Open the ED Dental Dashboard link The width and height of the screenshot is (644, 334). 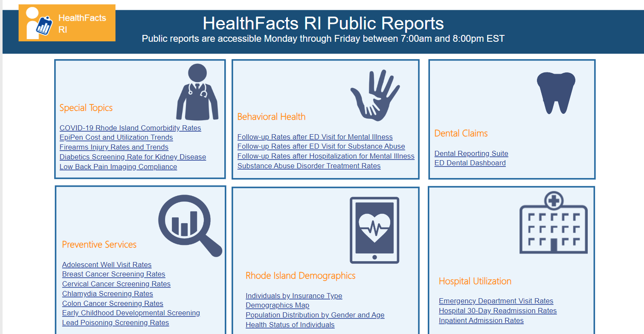[x=470, y=163]
